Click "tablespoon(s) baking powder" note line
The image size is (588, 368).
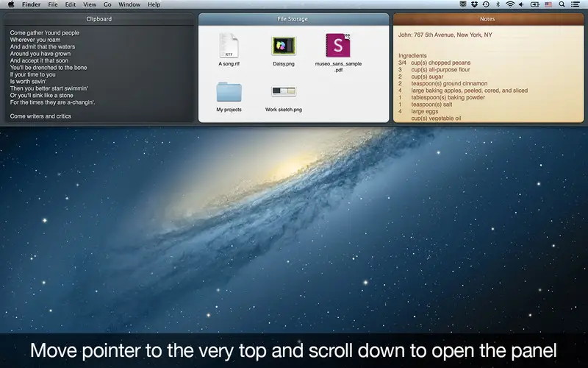point(448,98)
